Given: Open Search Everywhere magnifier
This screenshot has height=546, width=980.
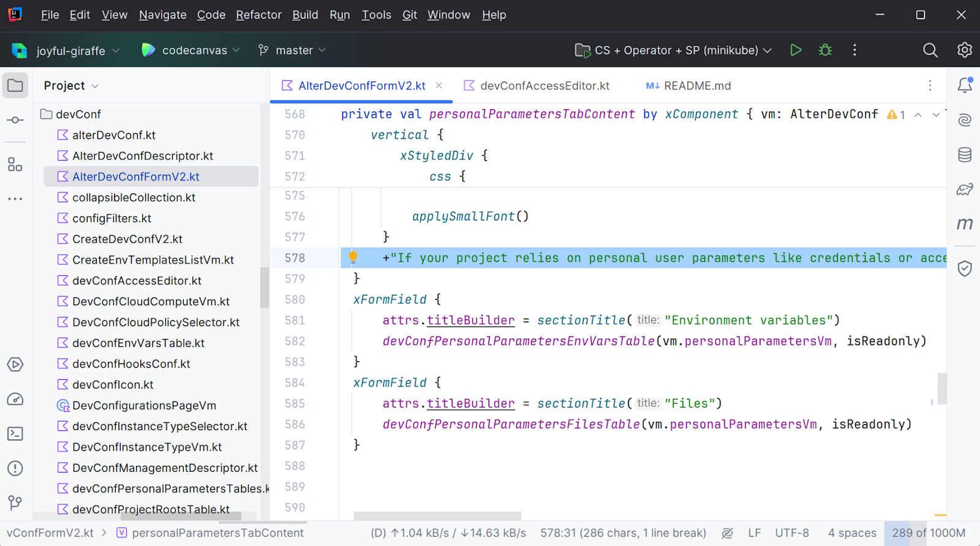Looking at the screenshot, I should tap(930, 50).
